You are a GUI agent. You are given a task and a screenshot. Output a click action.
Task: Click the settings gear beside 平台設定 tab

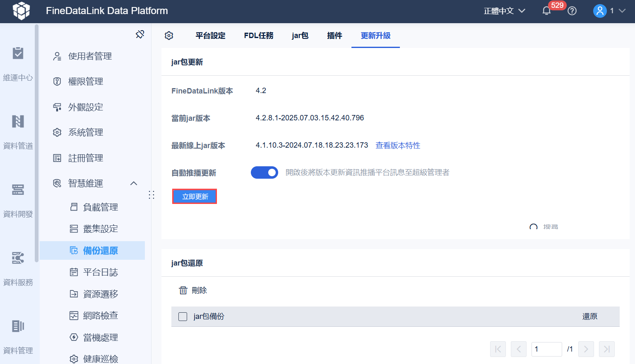pos(169,36)
